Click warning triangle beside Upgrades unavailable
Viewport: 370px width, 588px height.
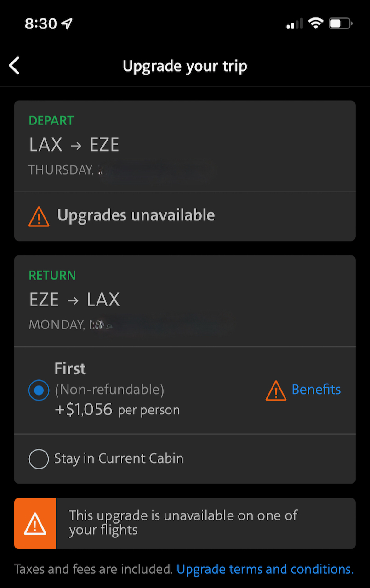pos(39,216)
